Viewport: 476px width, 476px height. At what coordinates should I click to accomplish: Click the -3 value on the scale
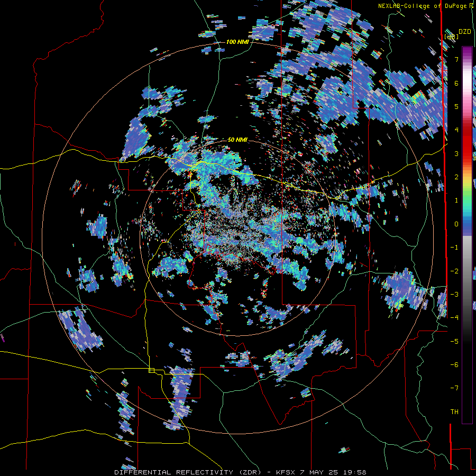(455, 294)
